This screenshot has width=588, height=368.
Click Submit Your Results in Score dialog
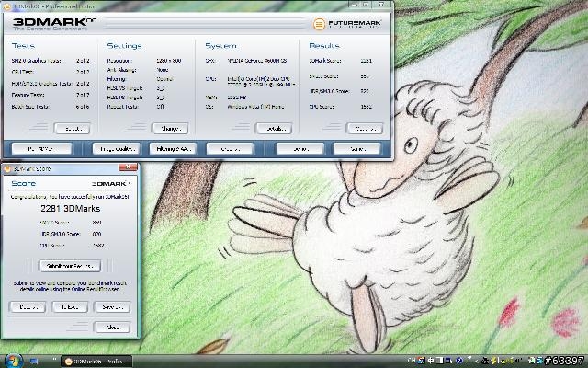(x=70, y=266)
